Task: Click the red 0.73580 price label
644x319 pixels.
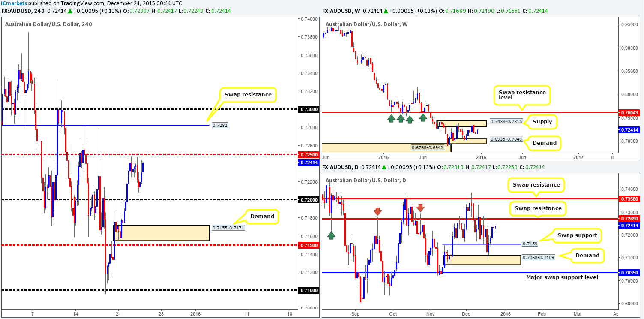Action: (x=629, y=199)
